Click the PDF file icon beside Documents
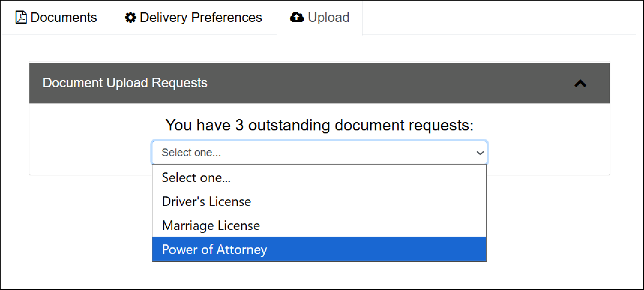This screenshot has height=290, width=644. pyautogui.click(x=21, y=17)
